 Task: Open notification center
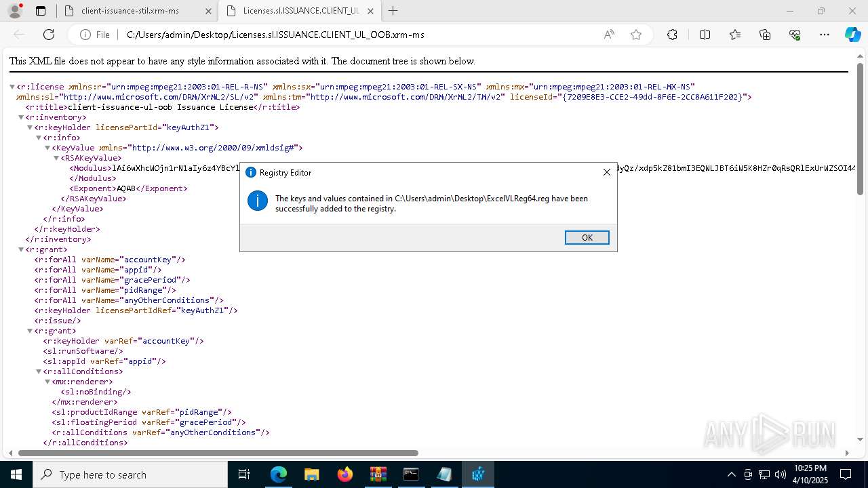point(846,474)
